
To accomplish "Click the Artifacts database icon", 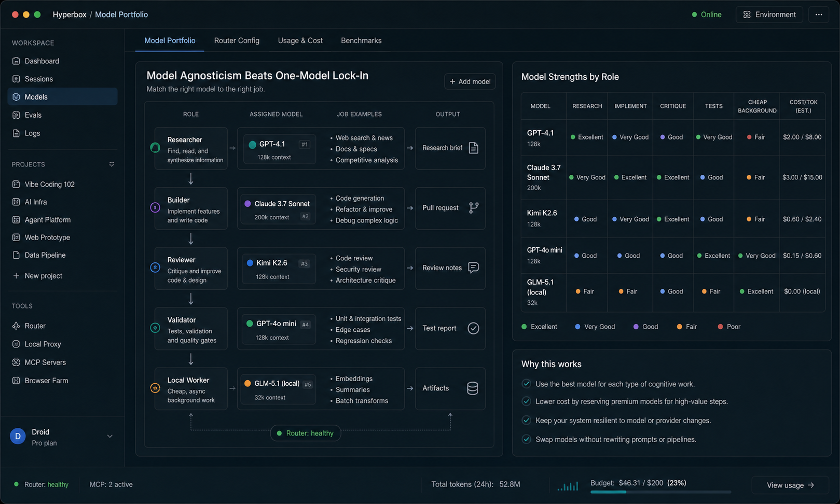I will pyautogui.click(x=473, y=388).
